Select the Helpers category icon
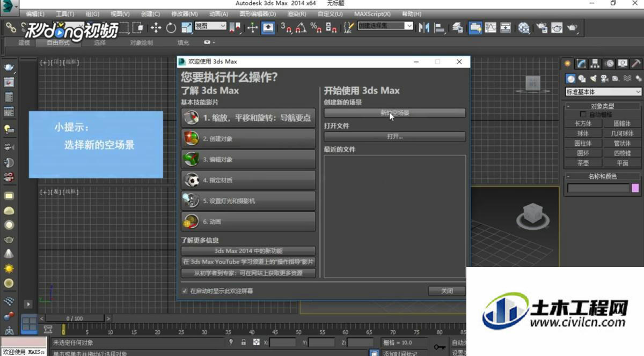 pos(616,78)
